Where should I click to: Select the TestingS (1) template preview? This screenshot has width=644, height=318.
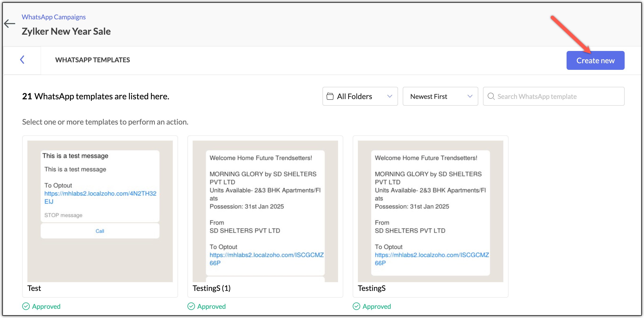[265, 211]
